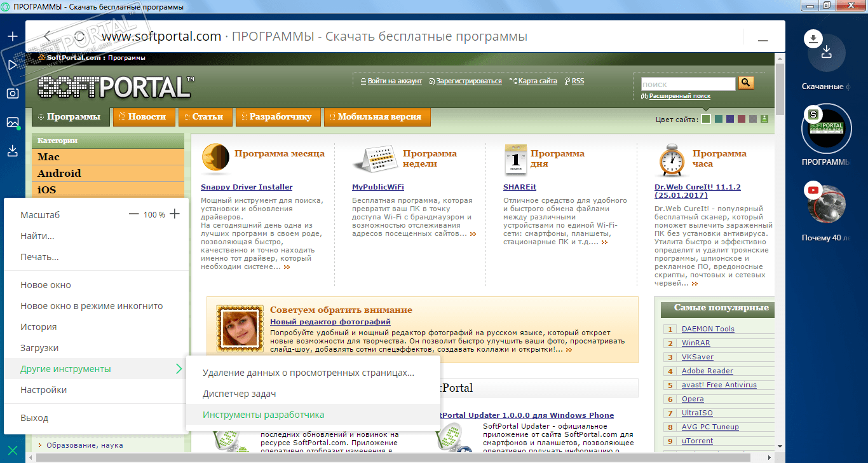Click the printable version site color icon
Image resolution: width=868 pixels, height=463 pixels.
(764, 119)
